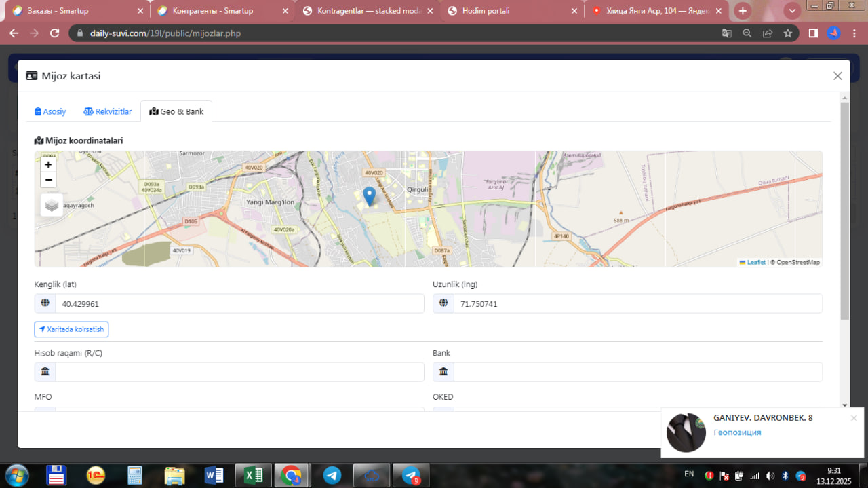Click the Геопозиция notification link
The image size is (868, 488).
click(737, 432)
